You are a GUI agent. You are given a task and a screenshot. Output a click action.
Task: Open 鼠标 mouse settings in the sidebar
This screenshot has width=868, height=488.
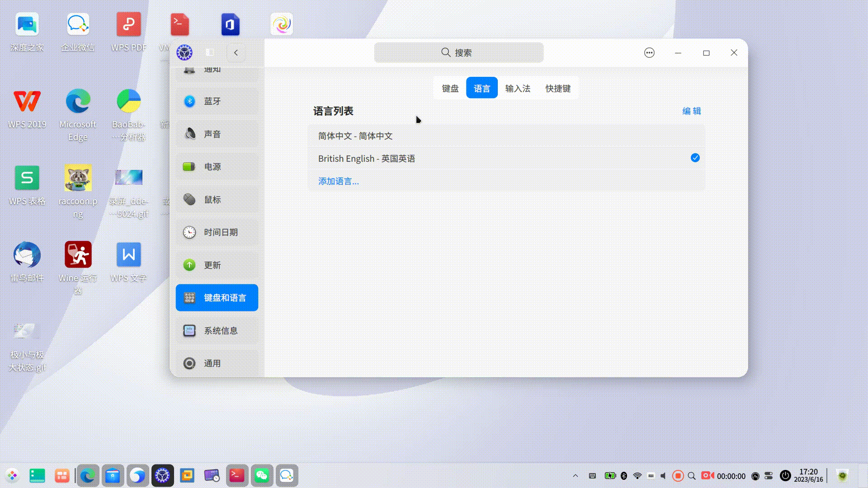212,199
